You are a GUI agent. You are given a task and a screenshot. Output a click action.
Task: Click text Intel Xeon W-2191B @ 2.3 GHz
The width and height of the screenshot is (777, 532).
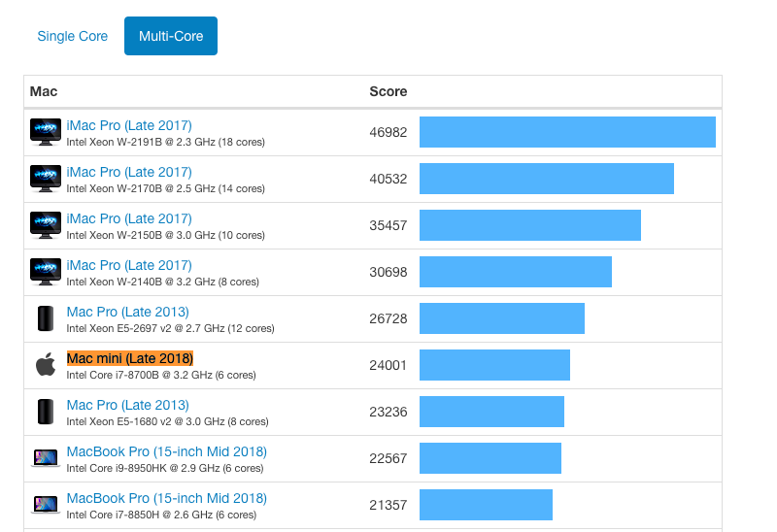click(141, 142)
